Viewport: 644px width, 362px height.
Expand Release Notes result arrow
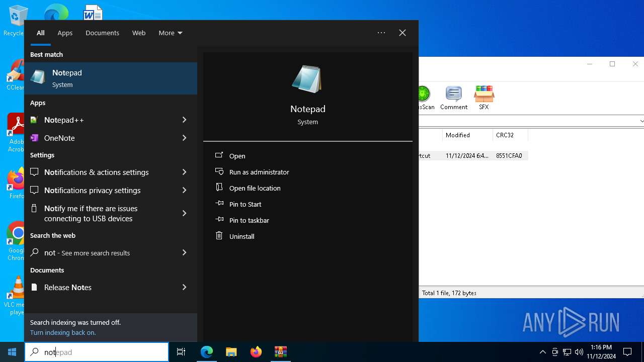(x=184, y=287)
